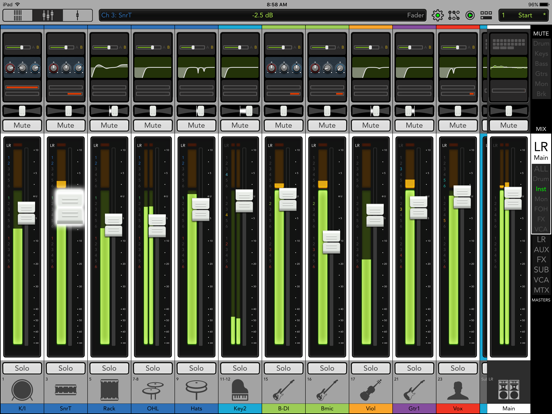Image resolution: width=552 pixels, height=414 pixels.
Task: Tap the Viol channel name label
Action: click(371, 409)
